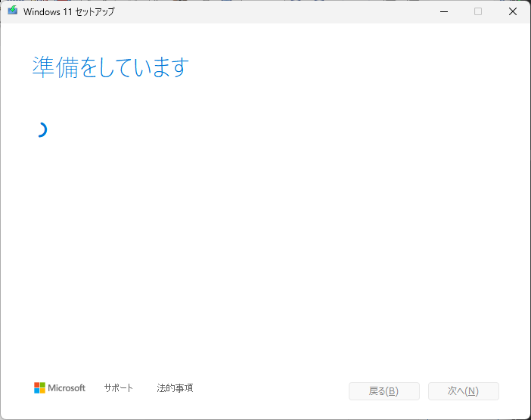Image resolution: width=531 pixels, height=420 pixels.
Task: Maximize the Windows 11 setup window
Action: click(x=478, y=11)
